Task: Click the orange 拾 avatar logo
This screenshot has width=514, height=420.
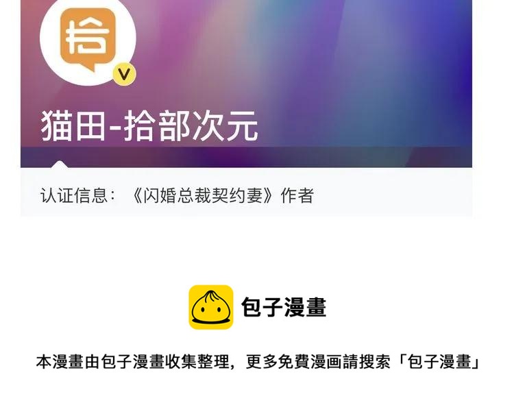Action: click(88, 39)
